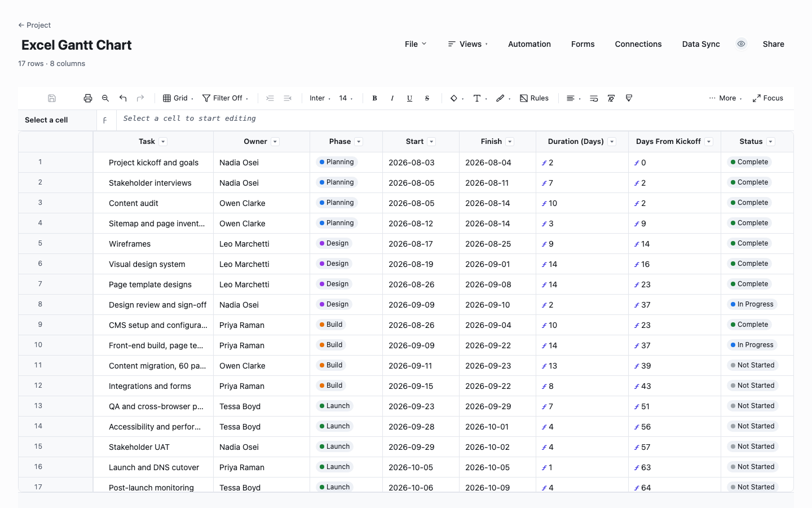Viewport: 812px width, 508px height.
Task: Click the Start date 2026-08-12
Action: click(x=411, y=224)
